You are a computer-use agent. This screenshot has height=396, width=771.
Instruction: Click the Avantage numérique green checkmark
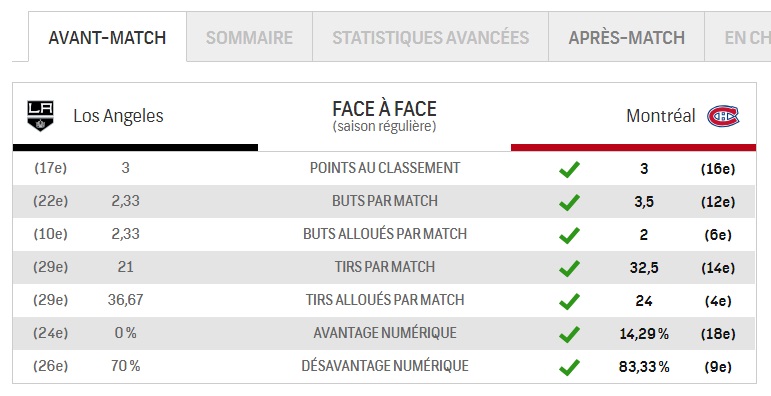pyautogui.click(x=569, y=335)
